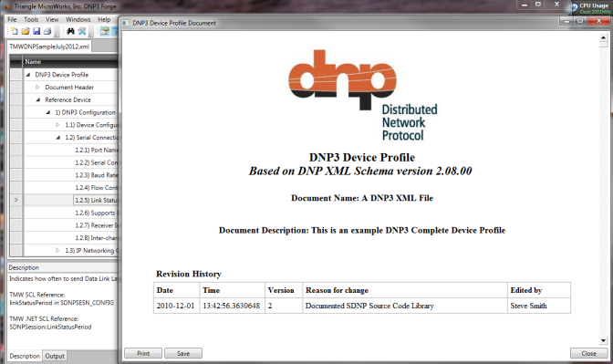Switch to the Output tab

[x=55, y=356]
